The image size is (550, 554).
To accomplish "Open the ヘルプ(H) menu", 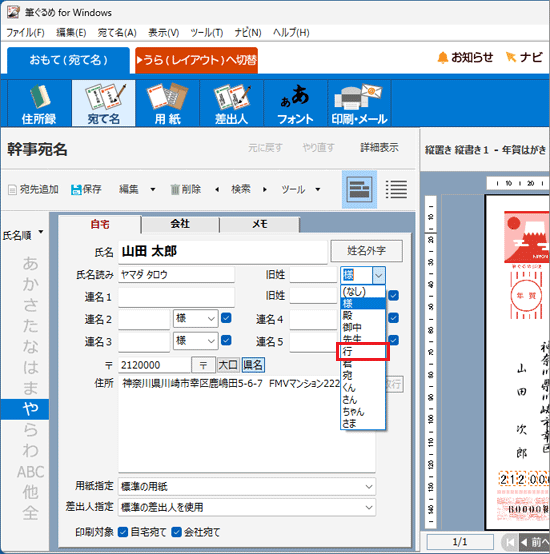I will (x=291, y=33).
